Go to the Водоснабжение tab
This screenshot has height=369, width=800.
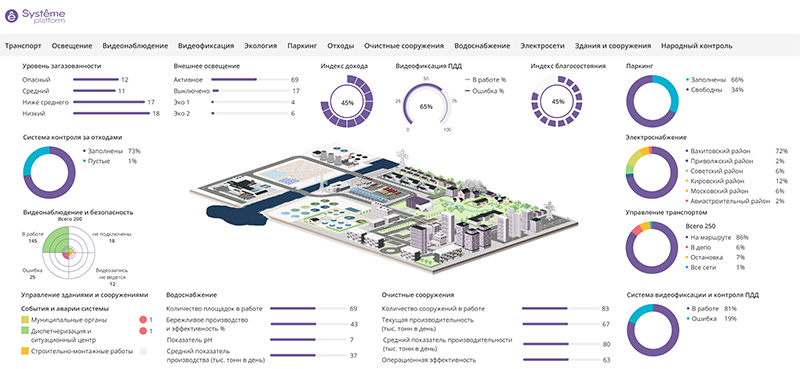click(482, 45)
